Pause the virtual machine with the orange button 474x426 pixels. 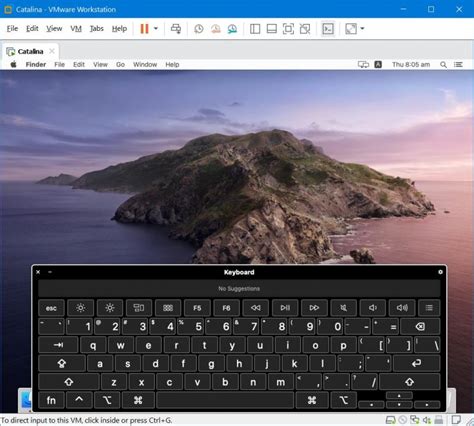point(144,29)
